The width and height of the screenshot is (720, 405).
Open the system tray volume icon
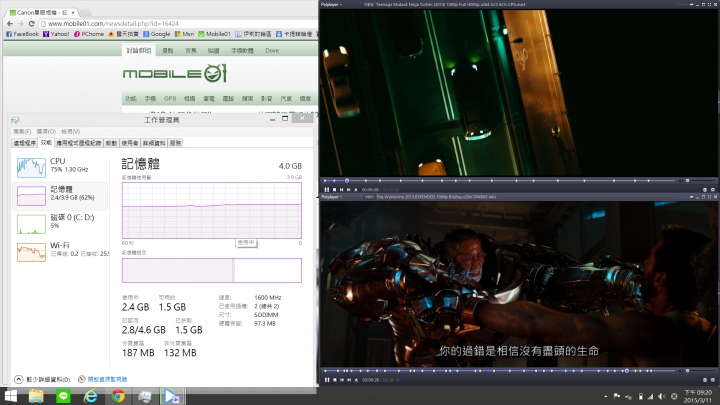pyautogui.click(x=662, y=396)
